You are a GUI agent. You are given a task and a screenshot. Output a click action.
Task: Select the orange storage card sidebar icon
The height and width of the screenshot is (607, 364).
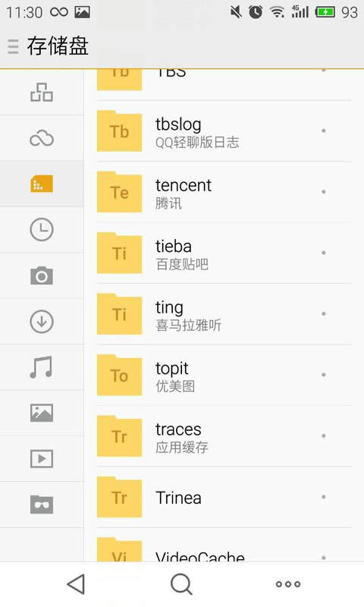click(42, 184)
